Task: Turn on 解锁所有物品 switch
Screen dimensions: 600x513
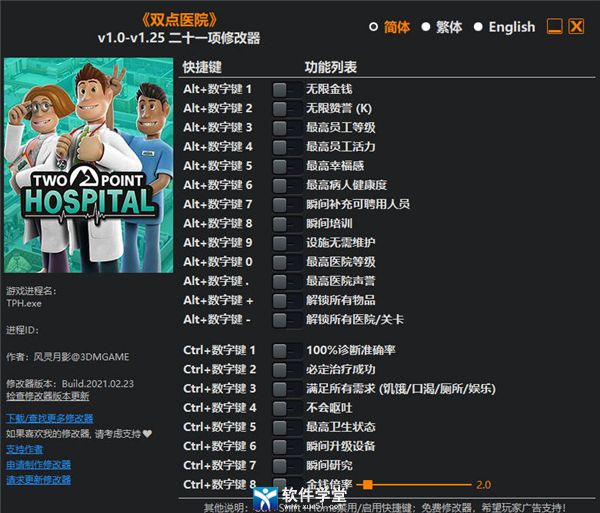Action: pos(287,301)
